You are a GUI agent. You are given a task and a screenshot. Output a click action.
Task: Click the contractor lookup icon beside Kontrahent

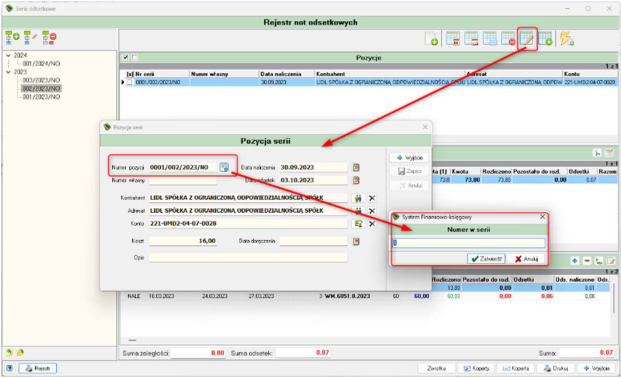point(358,198)
